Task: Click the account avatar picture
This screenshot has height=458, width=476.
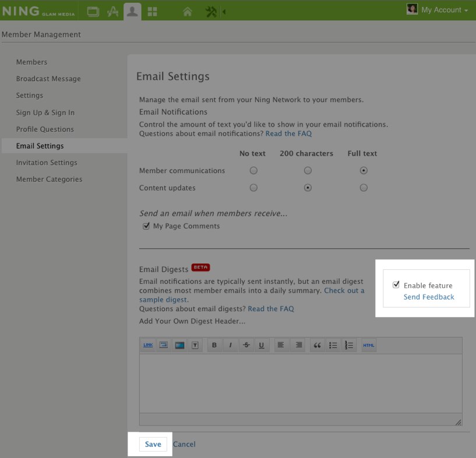Action: tap(412, 9)
